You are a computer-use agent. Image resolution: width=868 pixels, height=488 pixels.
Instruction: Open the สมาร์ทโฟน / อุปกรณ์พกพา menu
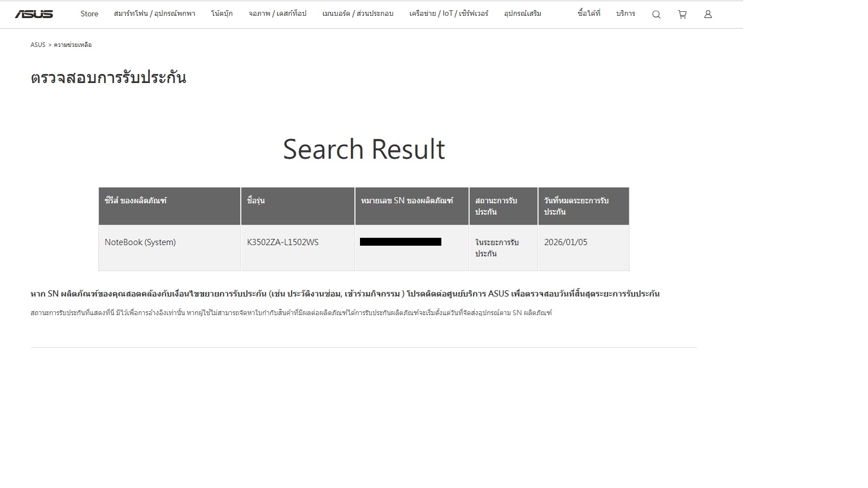pos(154,14)
